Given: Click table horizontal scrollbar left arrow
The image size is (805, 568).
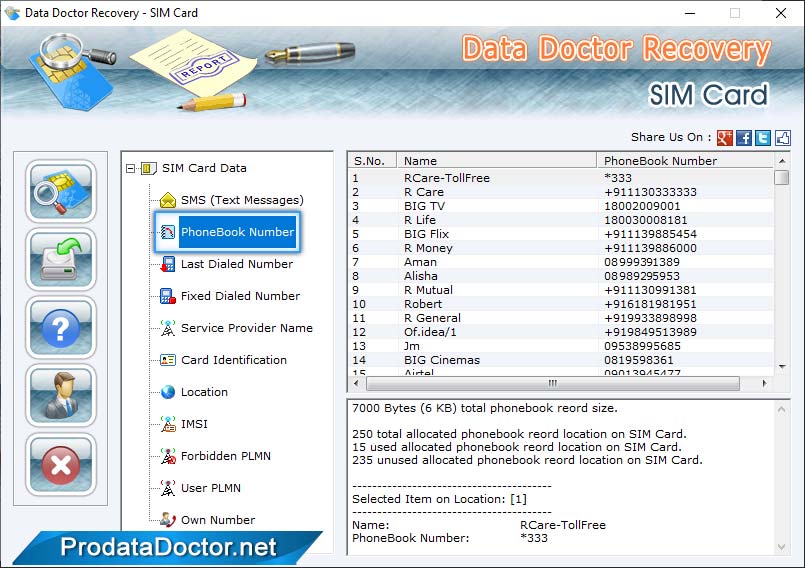Looking at the screenshot, I should [x=356, y=383].
